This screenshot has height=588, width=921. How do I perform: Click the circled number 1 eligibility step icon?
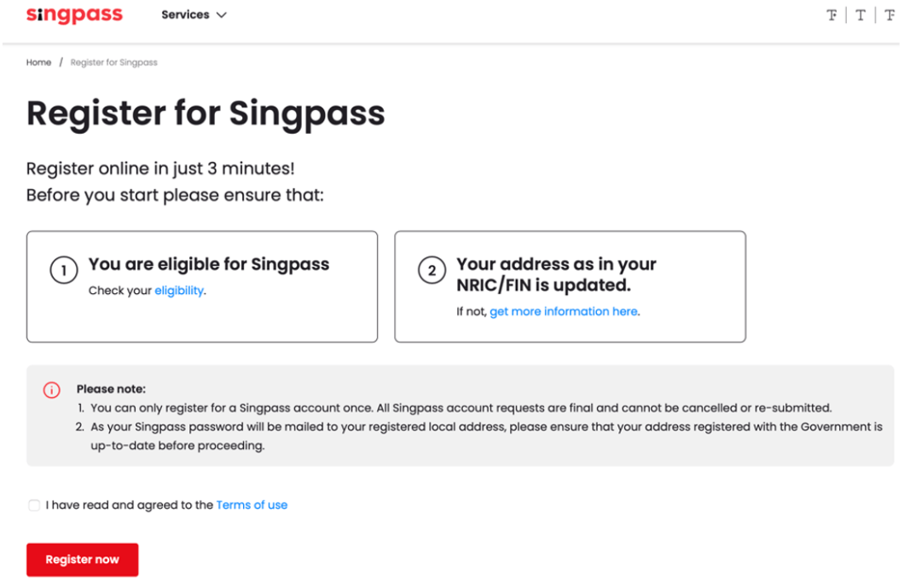point(64,270)
